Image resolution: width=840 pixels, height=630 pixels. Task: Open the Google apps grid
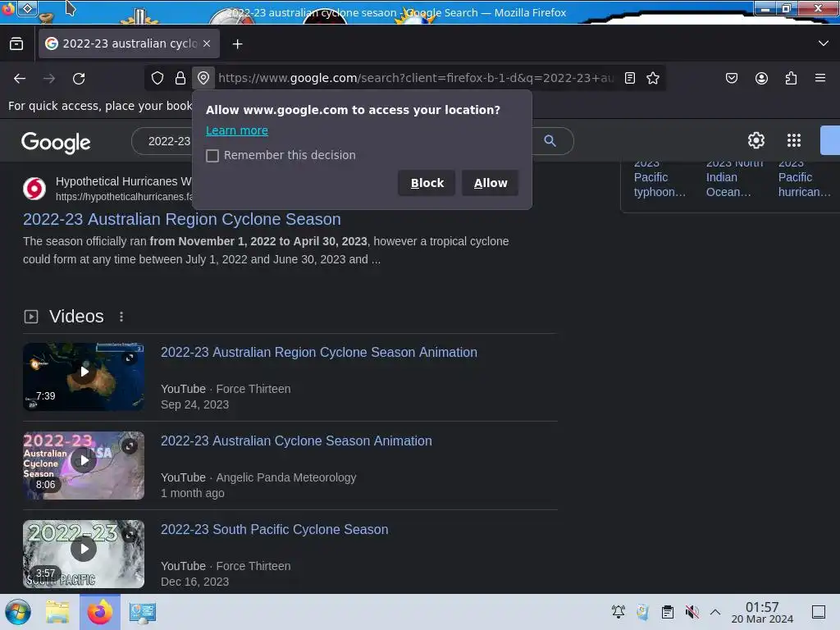(x=794, y=140)
